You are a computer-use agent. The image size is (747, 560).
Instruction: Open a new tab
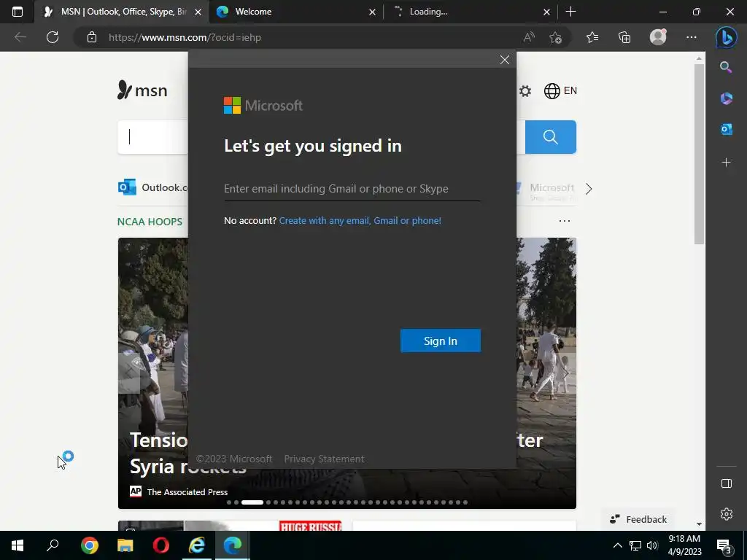click(x=570, y=12)
